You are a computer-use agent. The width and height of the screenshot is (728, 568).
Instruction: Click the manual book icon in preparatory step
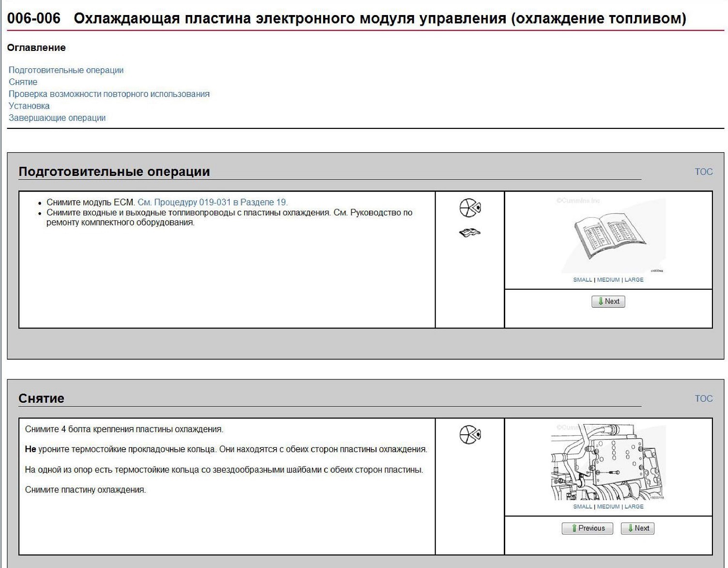(470, 233)
